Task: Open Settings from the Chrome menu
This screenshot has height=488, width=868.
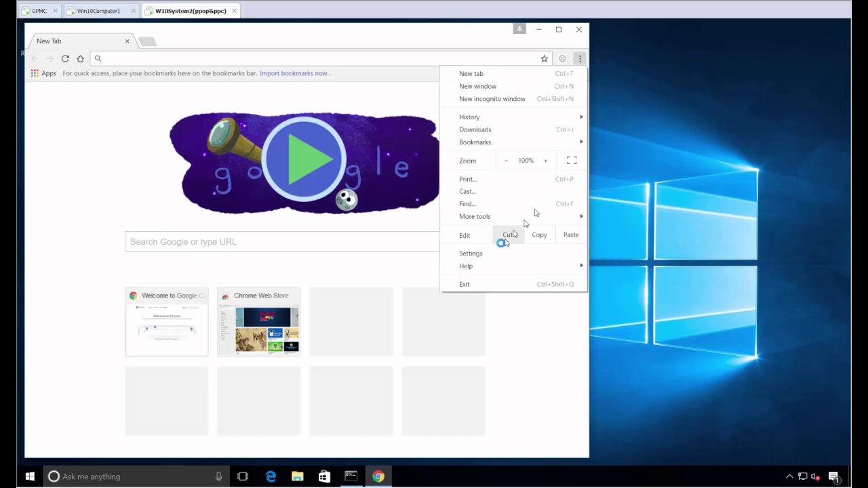Action: [x=513, y=253]
